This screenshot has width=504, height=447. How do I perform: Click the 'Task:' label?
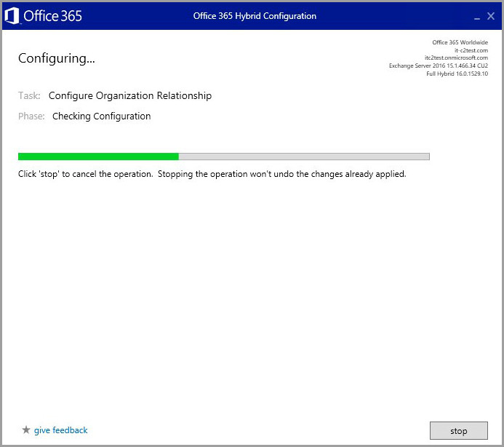(29, 96)
